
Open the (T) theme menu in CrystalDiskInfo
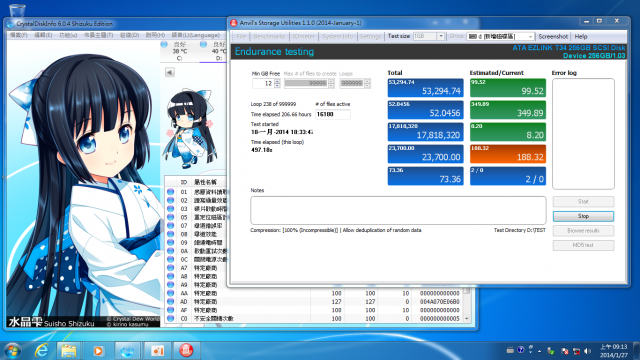pyautogui.click(x=98, y=36)
